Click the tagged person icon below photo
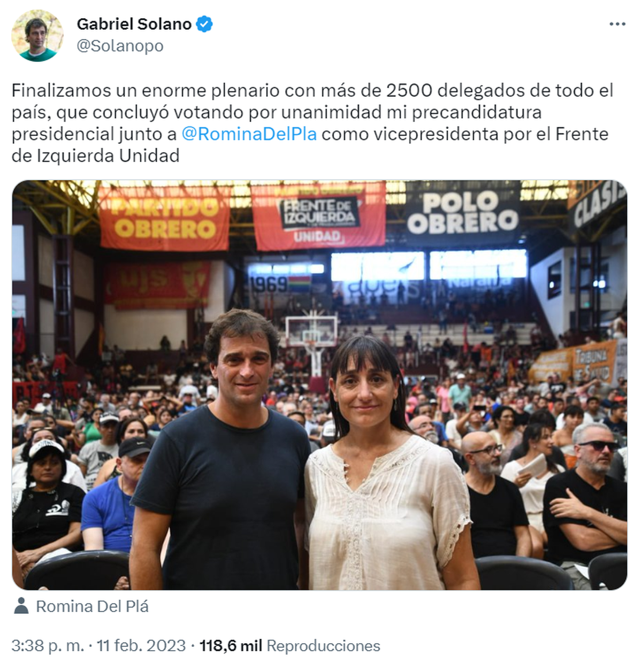This screenshot has height=672, width=642. (x=21, y=606)
